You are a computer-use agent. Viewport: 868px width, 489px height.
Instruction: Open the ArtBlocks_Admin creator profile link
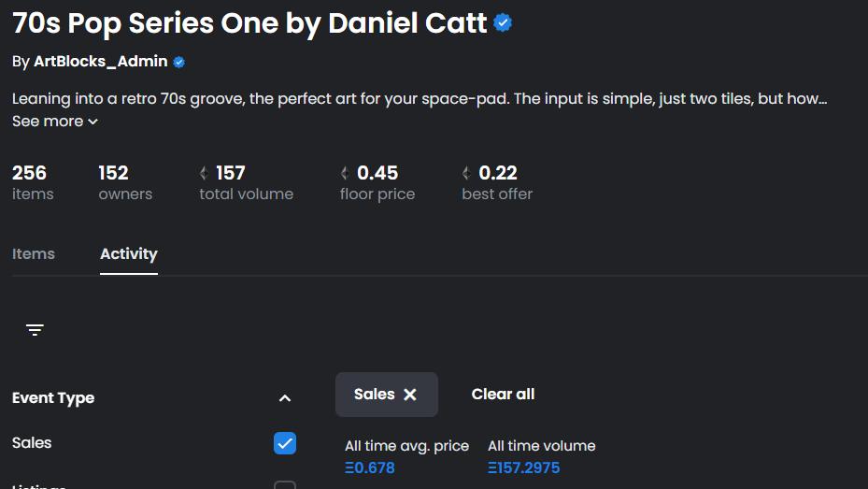[101, 62]
